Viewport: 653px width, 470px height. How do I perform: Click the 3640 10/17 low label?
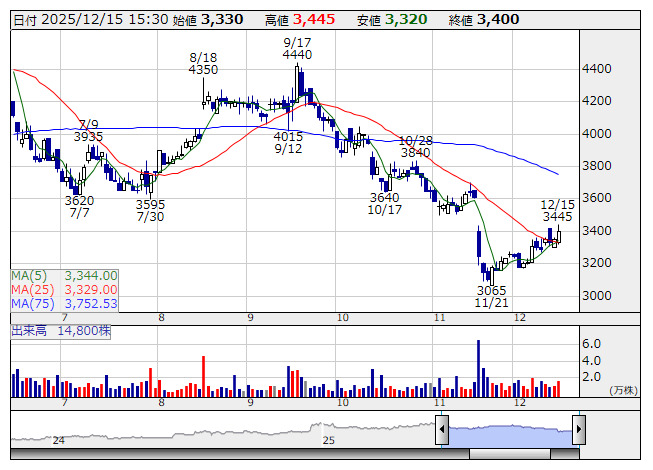(x=384, y=204)
